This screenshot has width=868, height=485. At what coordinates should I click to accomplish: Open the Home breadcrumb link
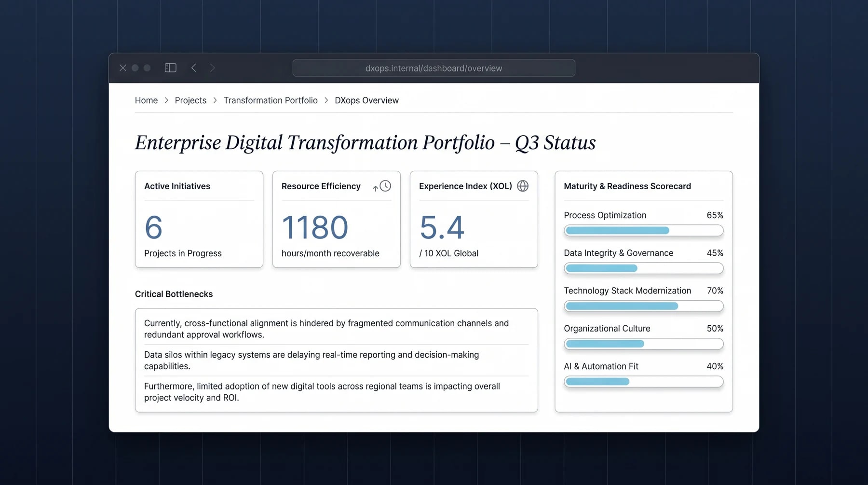pos(146,100)
